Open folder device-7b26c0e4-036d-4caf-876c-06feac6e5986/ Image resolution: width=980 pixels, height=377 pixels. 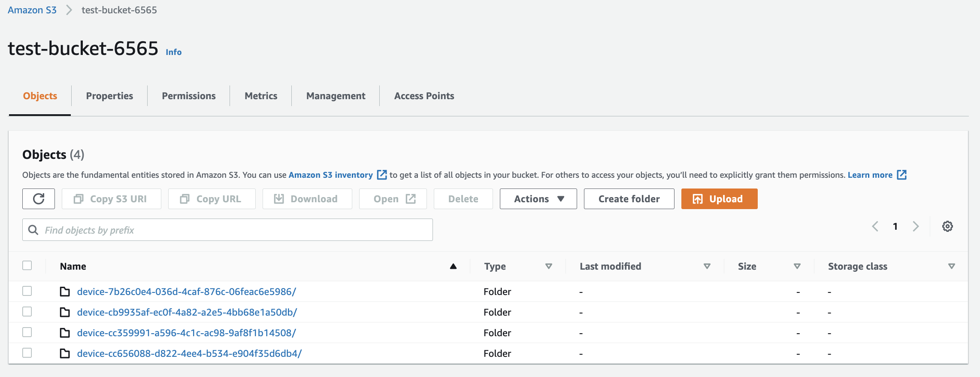(x=187, y=292)
